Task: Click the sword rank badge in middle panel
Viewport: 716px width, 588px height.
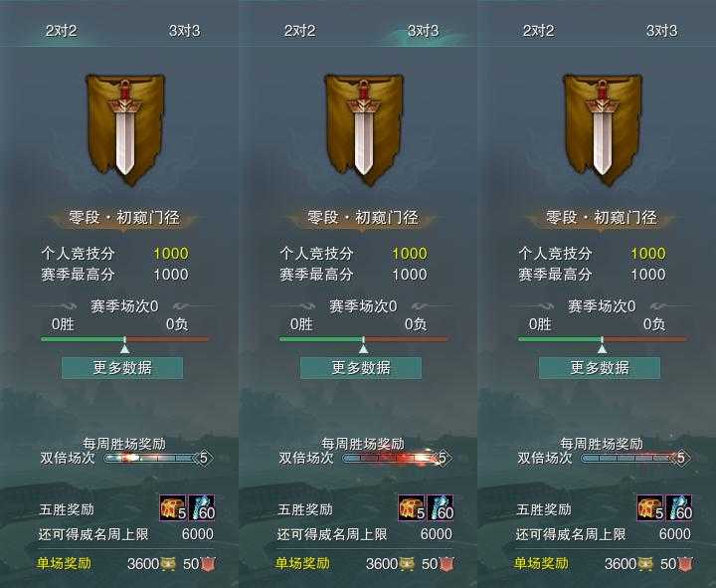Action: (364, 129)
